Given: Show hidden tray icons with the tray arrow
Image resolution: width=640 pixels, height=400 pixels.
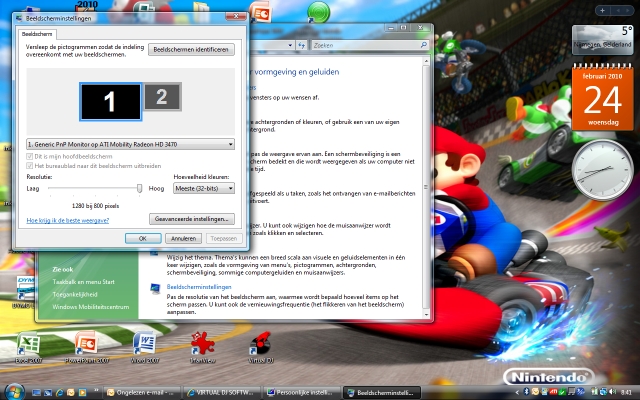Looking at the screenshot, I should (517, 392).
